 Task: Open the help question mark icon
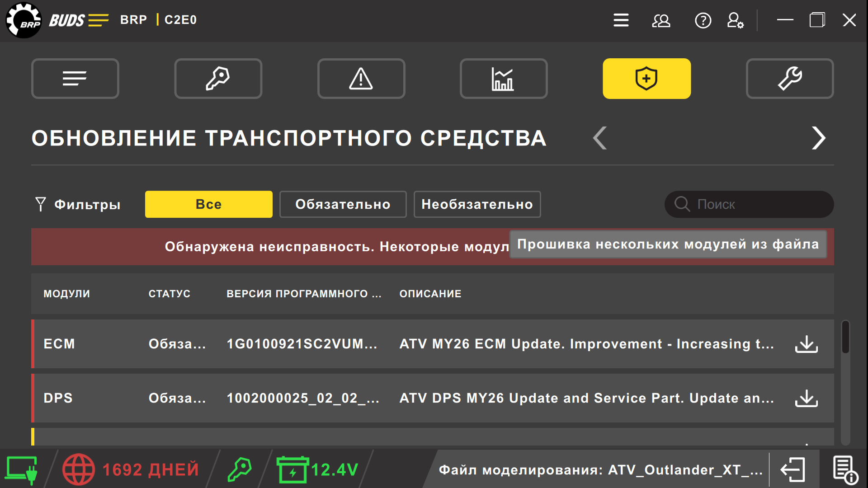[x=703, y=20]
